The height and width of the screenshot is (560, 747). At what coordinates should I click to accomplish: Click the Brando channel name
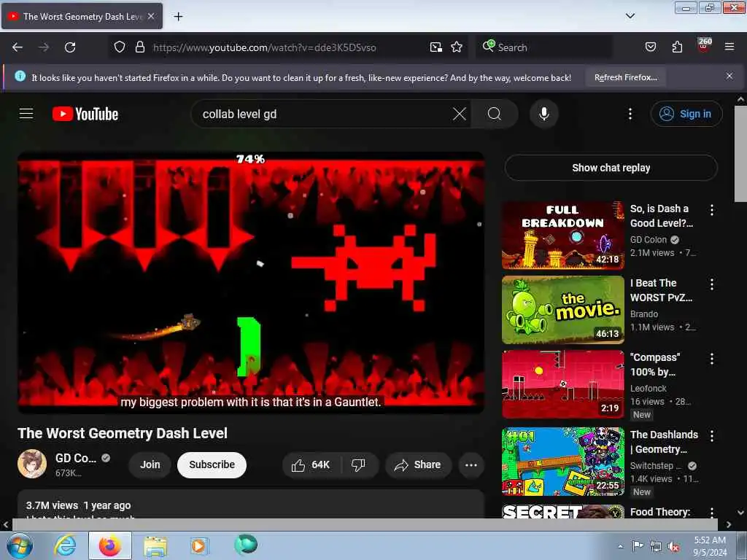coord(644,314)
